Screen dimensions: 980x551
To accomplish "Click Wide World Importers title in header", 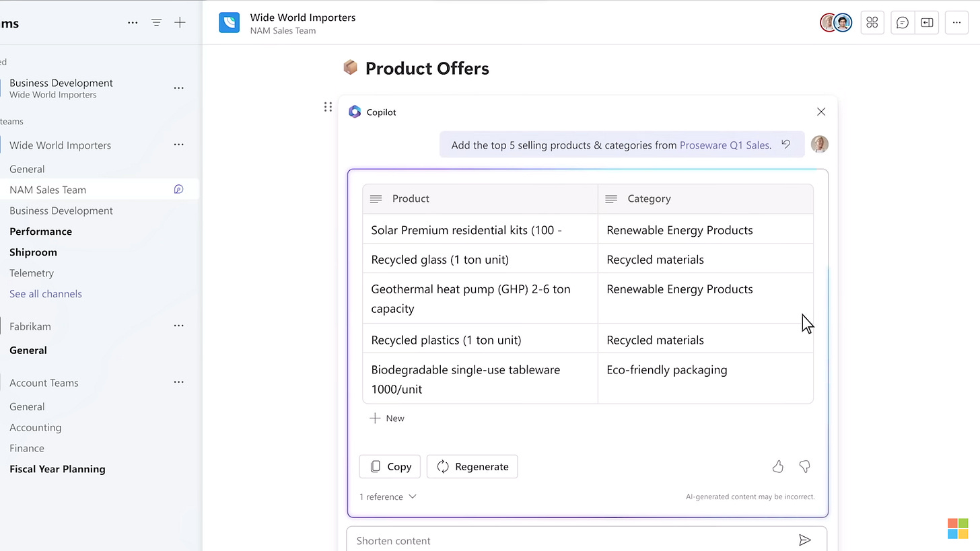I will pos(303,17).
